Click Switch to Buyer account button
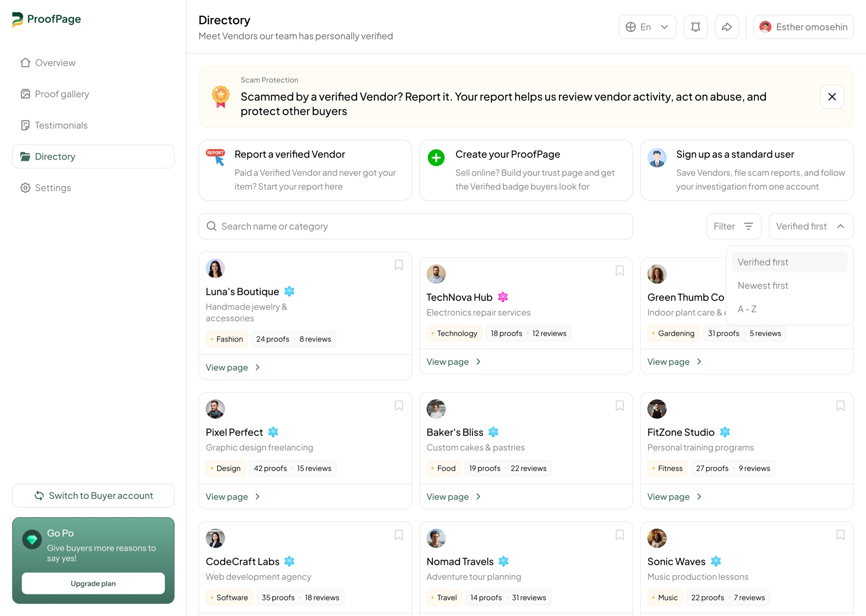Image resolution: width=866 pixels, height=616 pixels. pyautogui.click(x=93, y=496)
